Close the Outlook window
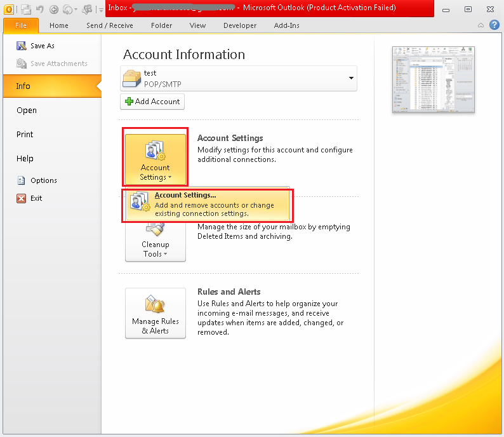 pyautogui.click(x=490, y=10)
